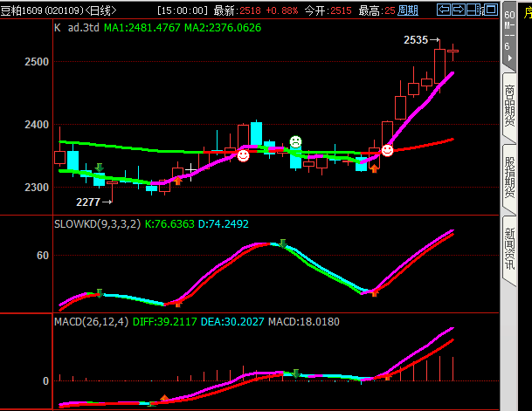This screenshot has width=532, height=411.
Task: Click orange up arrow at SLOWKD first trough
Action: click(x=178, y=304)
